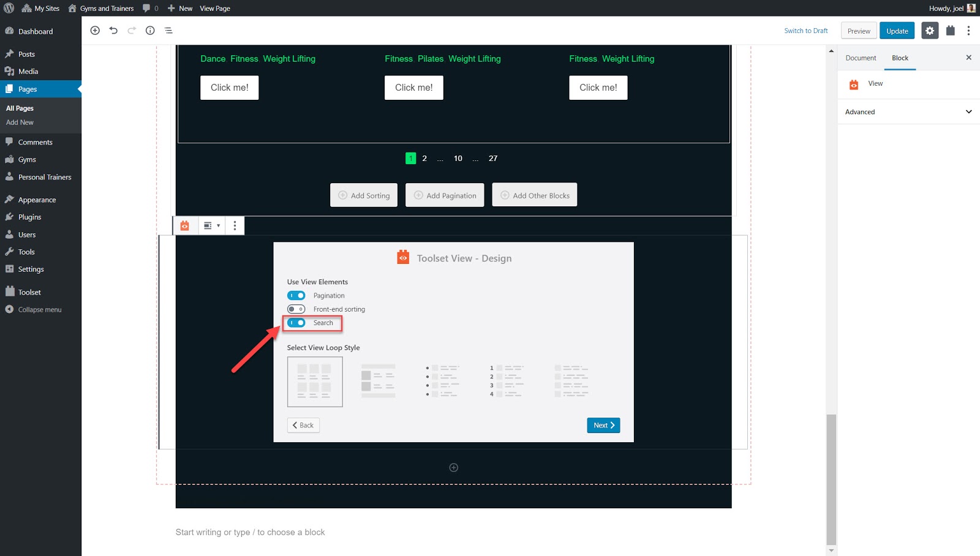980x556 pixels.
Task: Disable the Search toggle
Action: pos(296,323)
